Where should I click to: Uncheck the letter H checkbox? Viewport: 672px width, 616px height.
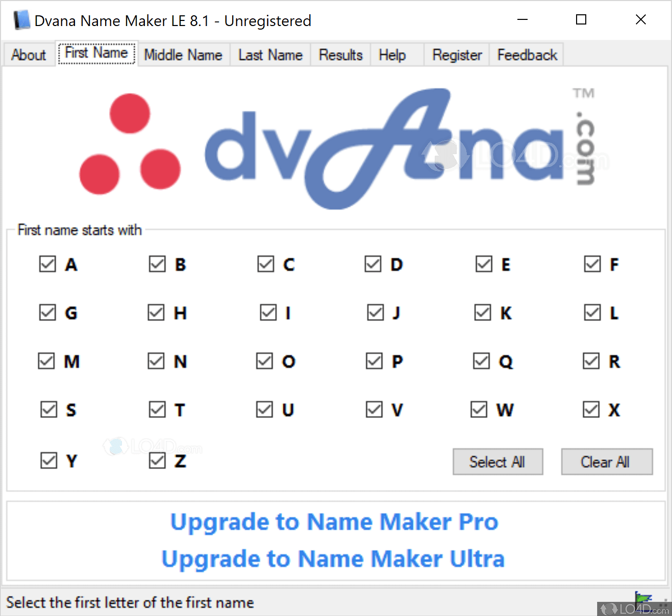[x=156, y=312]
